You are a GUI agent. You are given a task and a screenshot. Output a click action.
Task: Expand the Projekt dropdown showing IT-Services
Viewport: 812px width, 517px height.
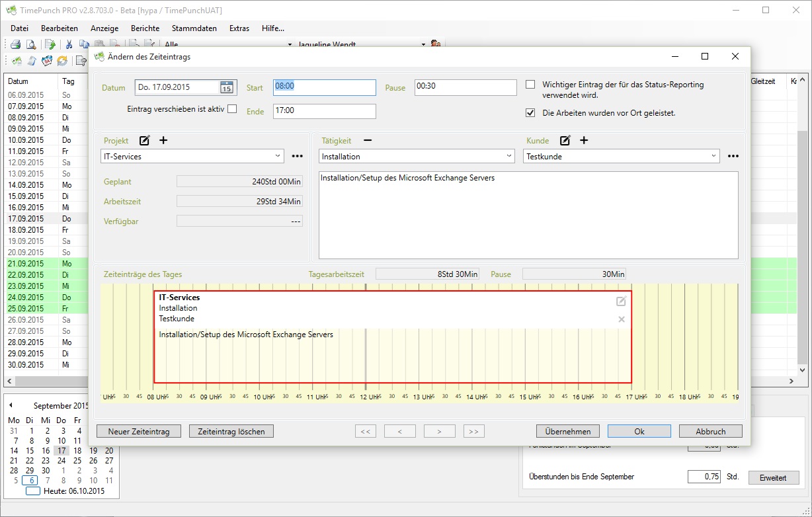(277, 157)
